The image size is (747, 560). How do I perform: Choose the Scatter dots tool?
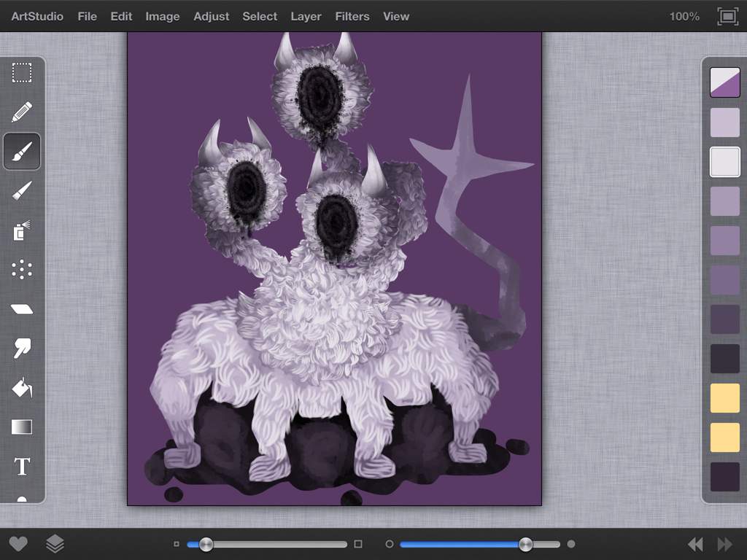point(22,270)
